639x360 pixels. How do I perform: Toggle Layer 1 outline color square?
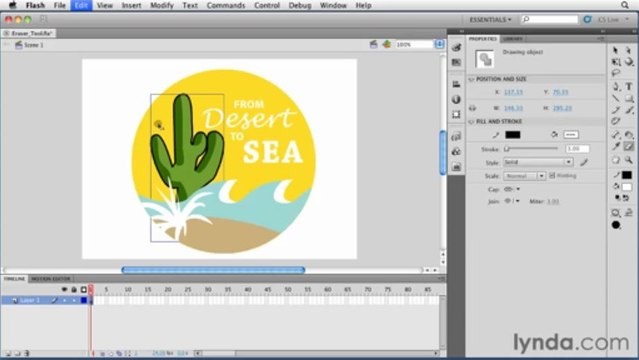tap(84, 300)
